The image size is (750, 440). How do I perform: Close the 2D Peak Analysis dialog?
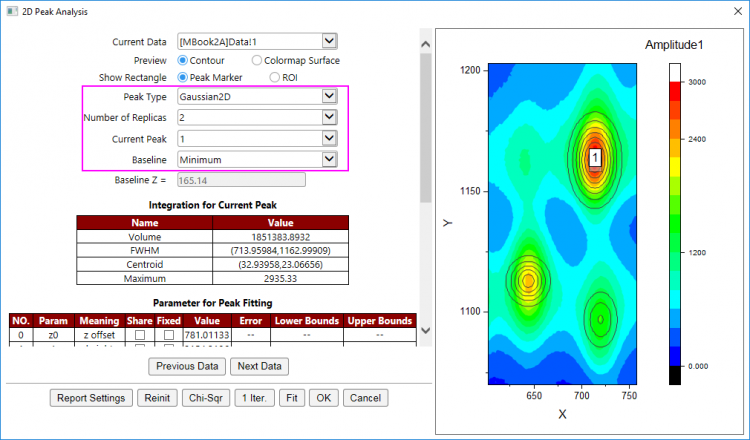[738, 11]
